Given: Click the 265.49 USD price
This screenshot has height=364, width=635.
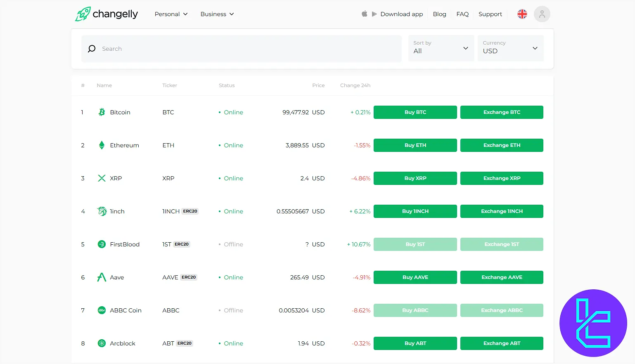Looking at the screenshot, I should click(307, 277).
